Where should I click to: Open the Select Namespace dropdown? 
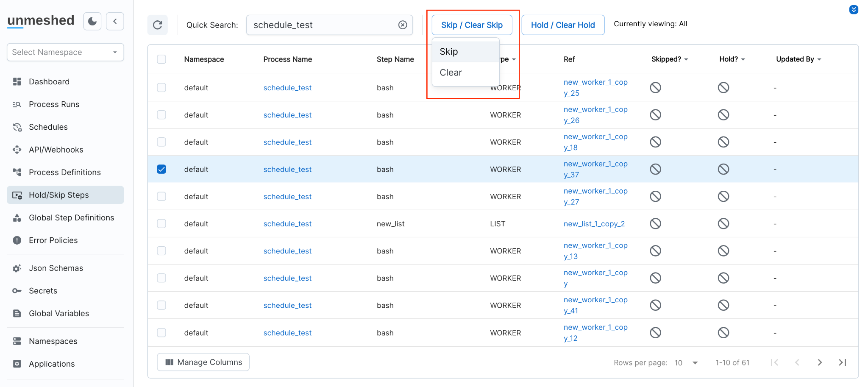click(x=65, y=52)
